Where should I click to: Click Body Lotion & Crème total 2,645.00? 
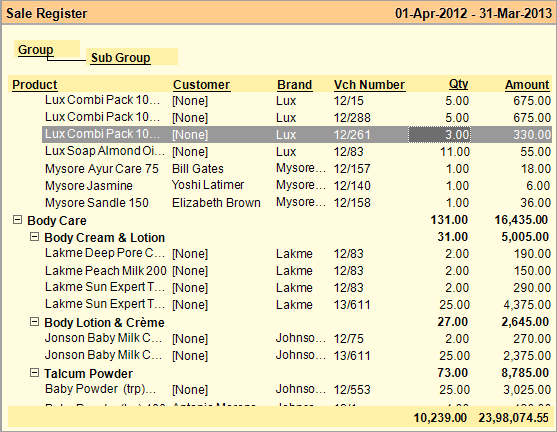coord(525,322)
